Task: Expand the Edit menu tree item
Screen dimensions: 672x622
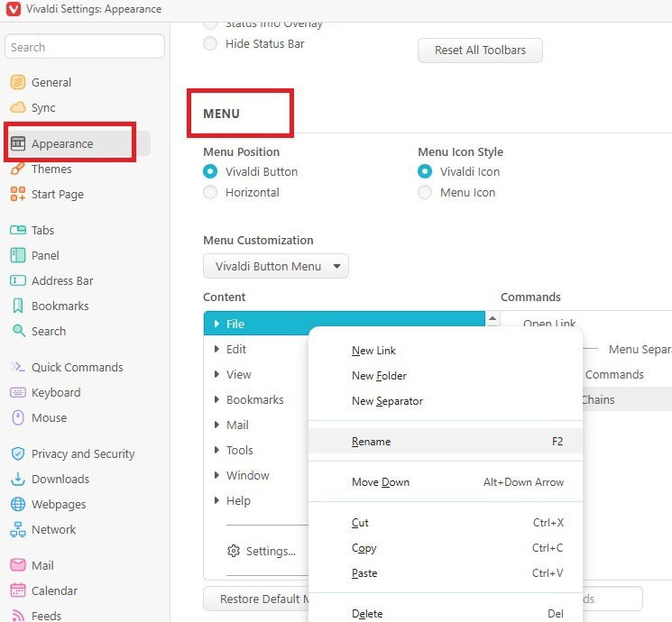Action: (x=217, y=349)
